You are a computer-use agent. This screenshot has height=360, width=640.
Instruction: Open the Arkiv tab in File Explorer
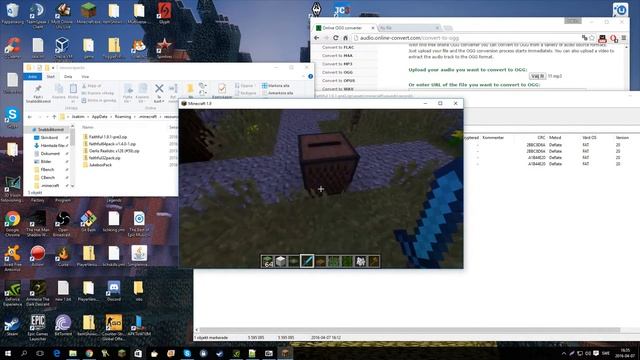point(32,77)
